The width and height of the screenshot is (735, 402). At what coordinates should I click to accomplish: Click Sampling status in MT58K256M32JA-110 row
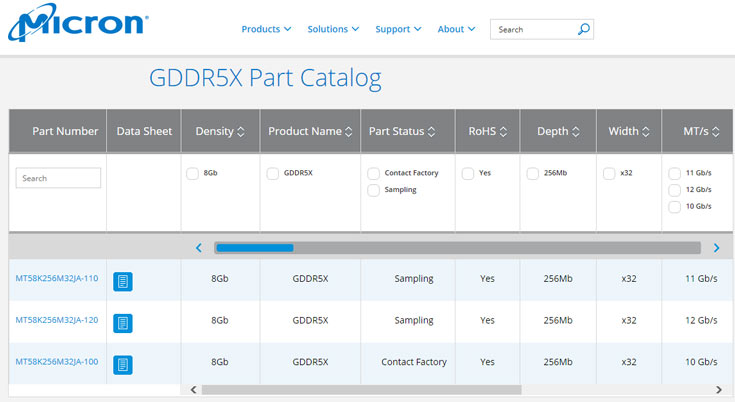click(x=414, y=279)
